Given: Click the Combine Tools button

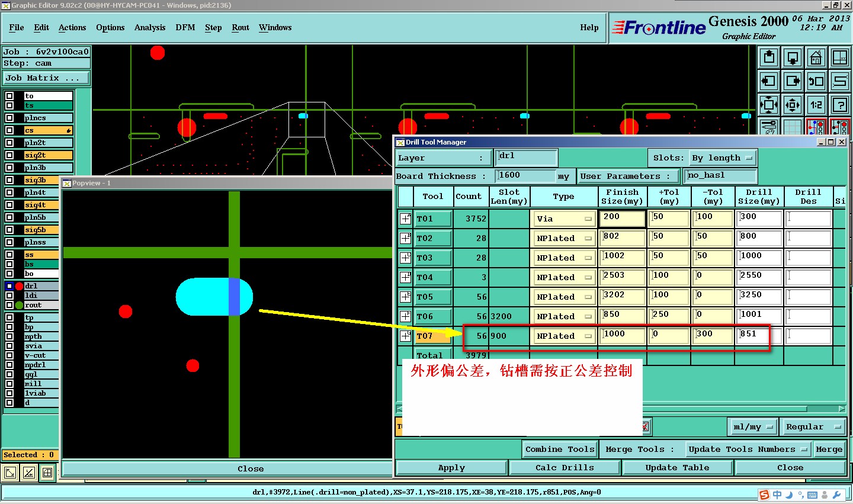Looking at the screenshot, I should 560,449.
